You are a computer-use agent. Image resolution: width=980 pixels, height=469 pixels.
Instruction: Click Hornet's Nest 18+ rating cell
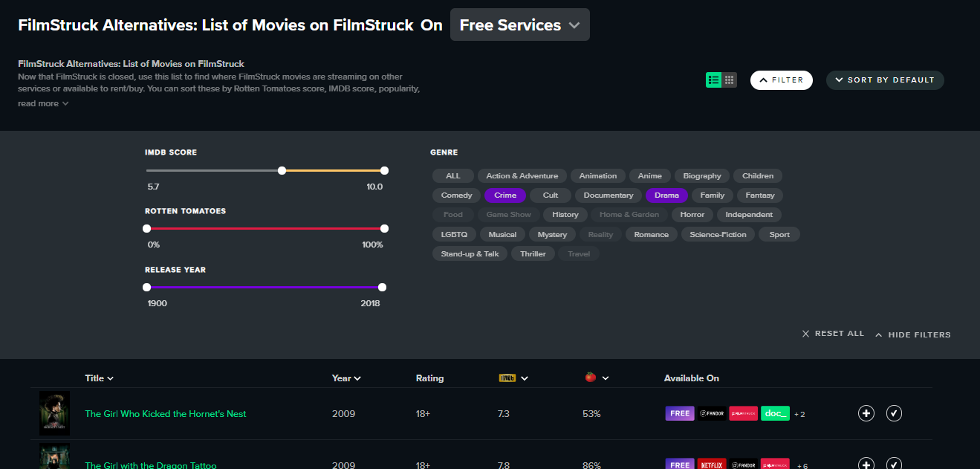click(x=424, y=413)
